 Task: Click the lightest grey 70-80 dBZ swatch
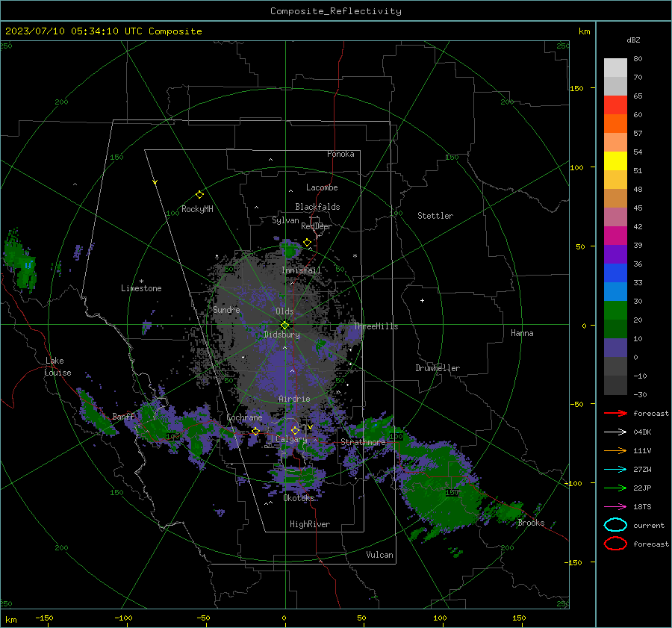tap(615, 67)
